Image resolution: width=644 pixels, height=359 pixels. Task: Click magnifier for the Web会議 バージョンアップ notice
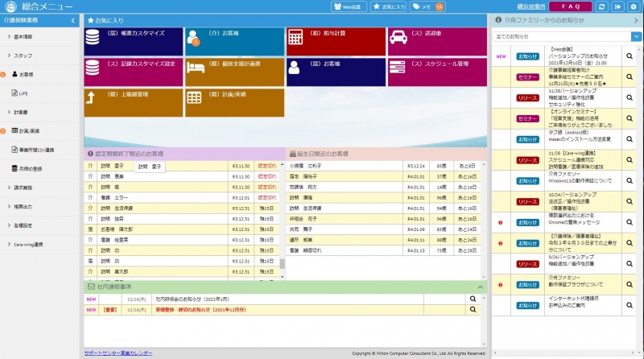630,56
